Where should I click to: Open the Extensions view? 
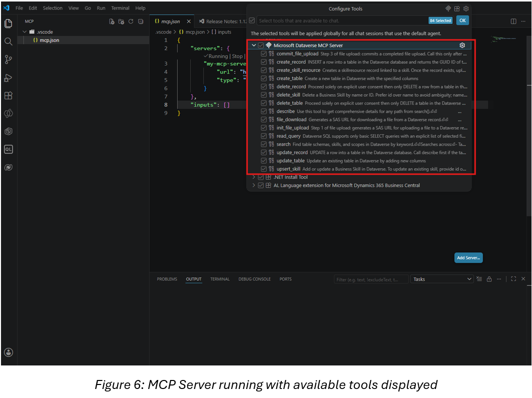pyautogui.click(x=8, y=95)
